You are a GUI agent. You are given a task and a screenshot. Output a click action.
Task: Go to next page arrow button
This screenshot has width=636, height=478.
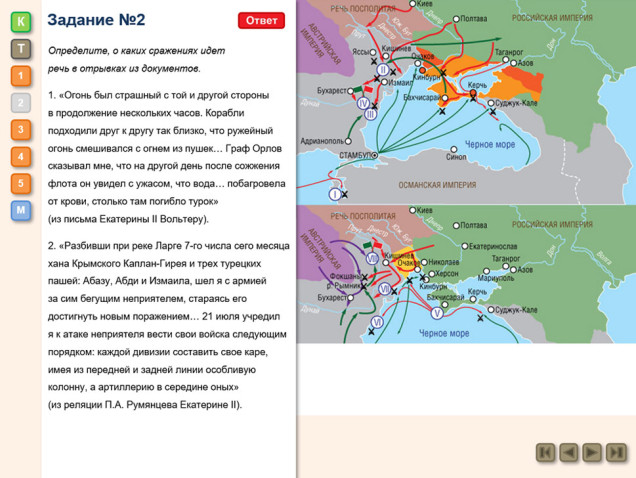click(593, 452)
